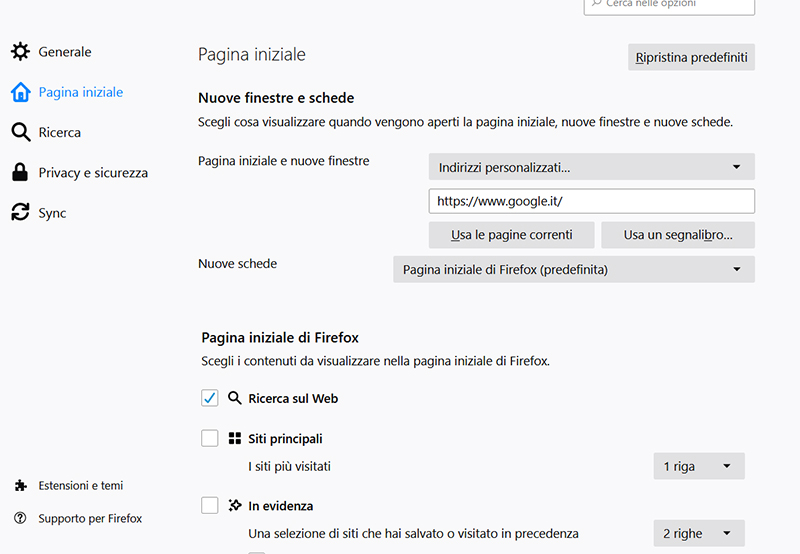Viewport: 800px width, 554px height.
Task: Open the Generale settings section
Action: coord(65,52)
